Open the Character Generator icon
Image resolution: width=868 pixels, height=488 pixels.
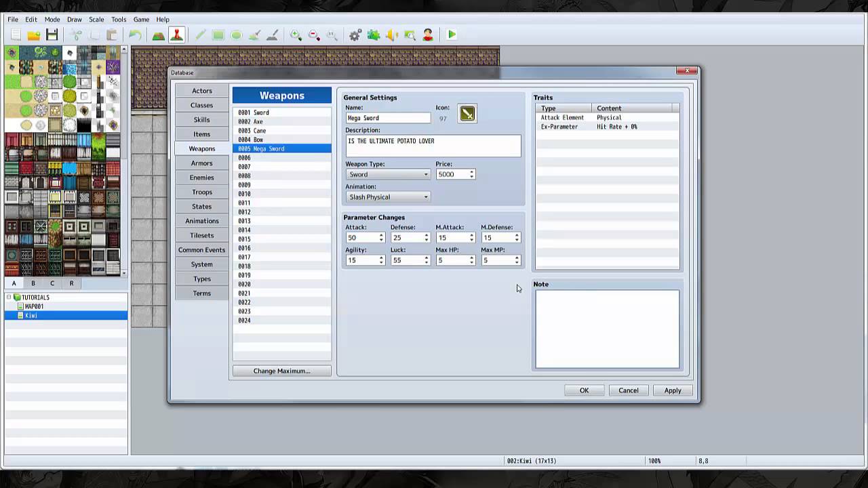(428, 35)
